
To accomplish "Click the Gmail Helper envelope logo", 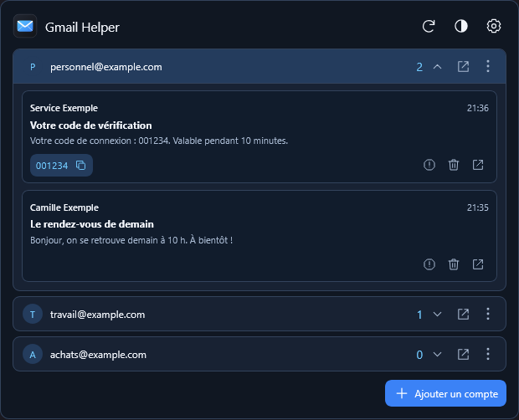I will pos(25,26).
